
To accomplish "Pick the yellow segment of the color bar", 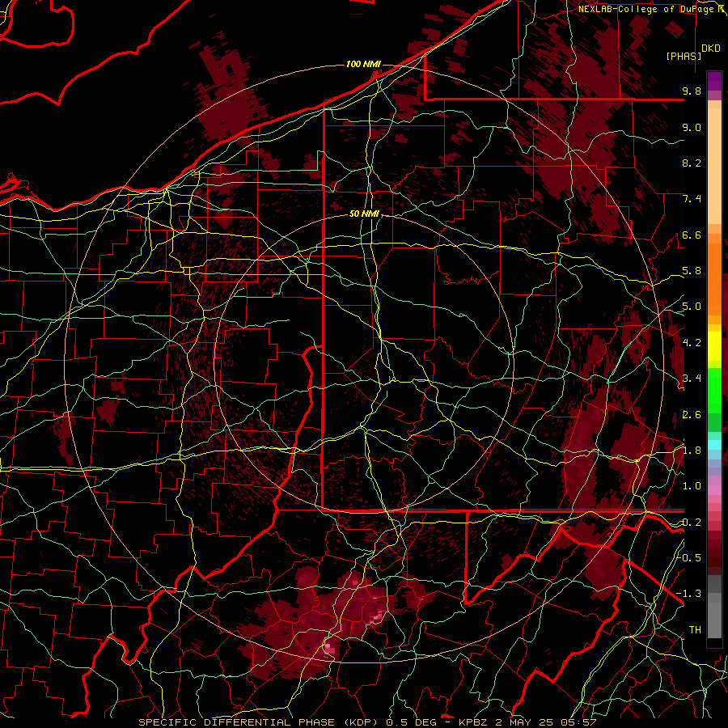I will (714, 346).
